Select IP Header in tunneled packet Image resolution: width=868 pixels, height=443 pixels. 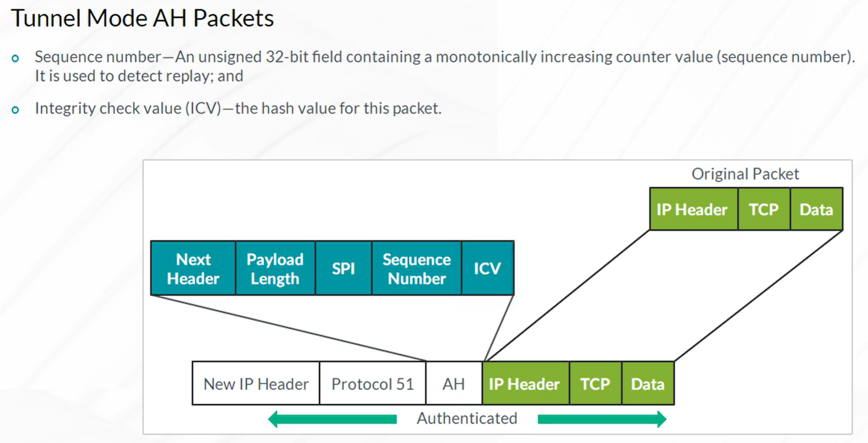coord(525,384)
